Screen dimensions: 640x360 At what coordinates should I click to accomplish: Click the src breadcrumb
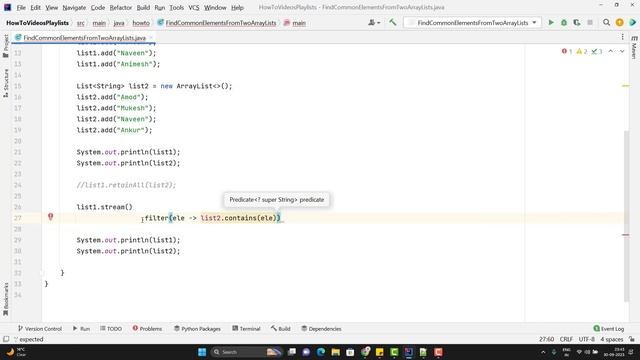click(81, 23)
